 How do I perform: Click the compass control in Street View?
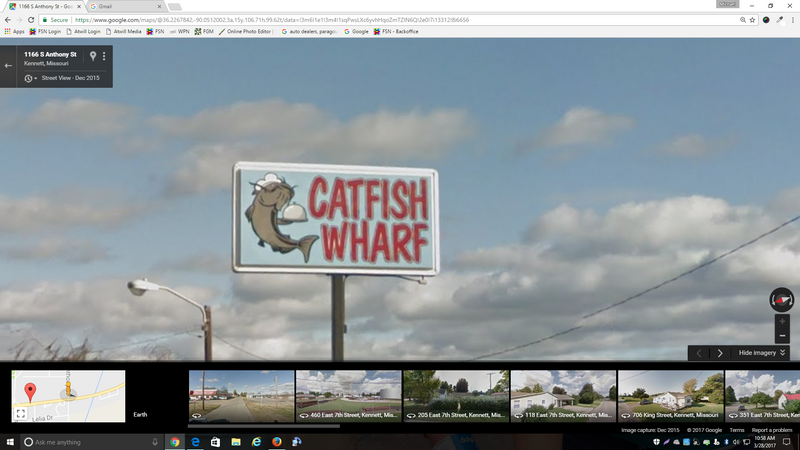[782, 299]
